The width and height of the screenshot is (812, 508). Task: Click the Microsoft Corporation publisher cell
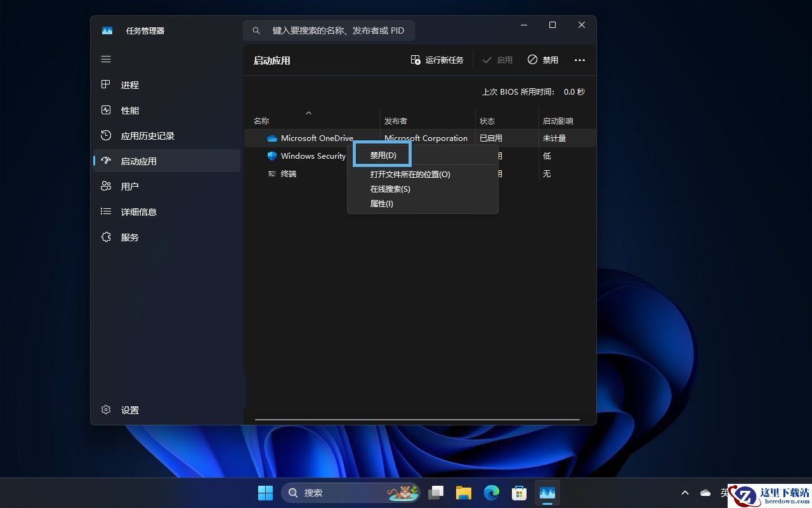click(x=426, y=138)
